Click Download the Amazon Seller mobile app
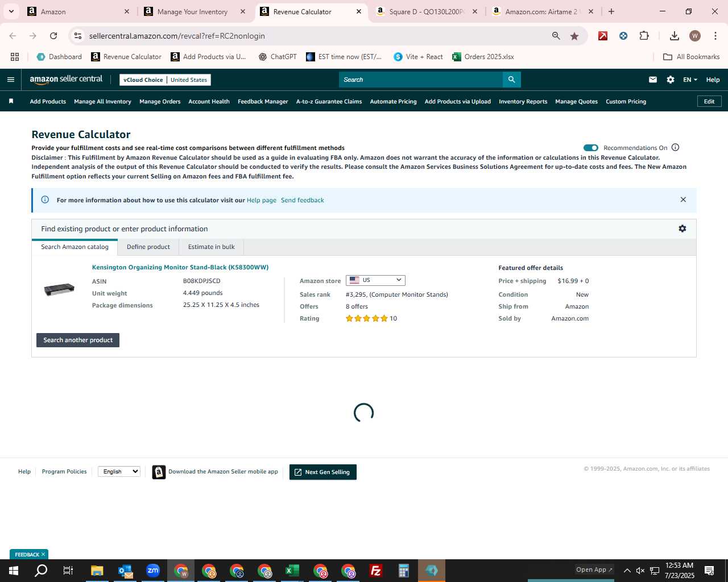728x582 pixels. (x=216, y=472)
